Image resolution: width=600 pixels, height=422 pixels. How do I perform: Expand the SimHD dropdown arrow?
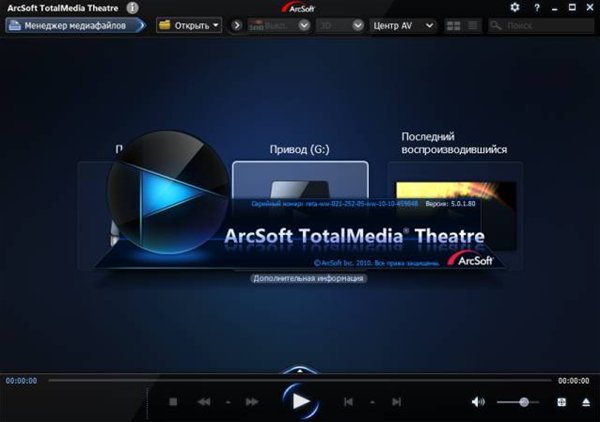point(304,26)
